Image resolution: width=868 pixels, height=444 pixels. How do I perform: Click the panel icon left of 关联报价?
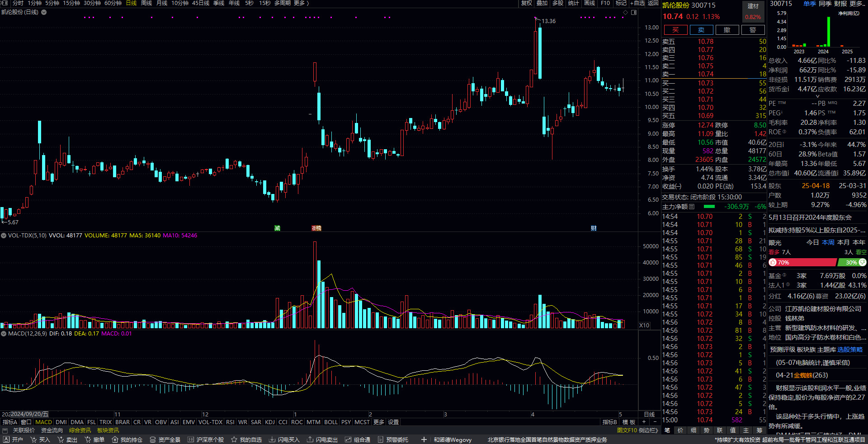[5, 430]
